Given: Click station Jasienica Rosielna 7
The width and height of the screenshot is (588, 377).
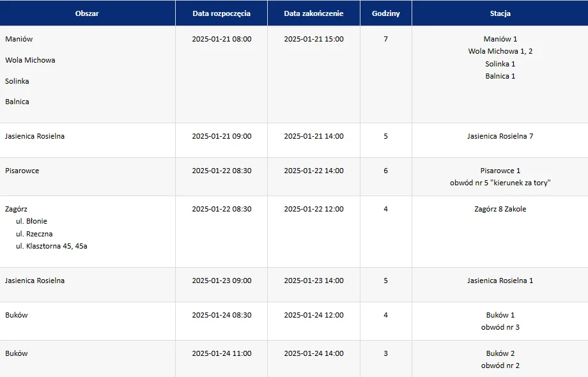Looking at the screenshot, I should [500, 136].
